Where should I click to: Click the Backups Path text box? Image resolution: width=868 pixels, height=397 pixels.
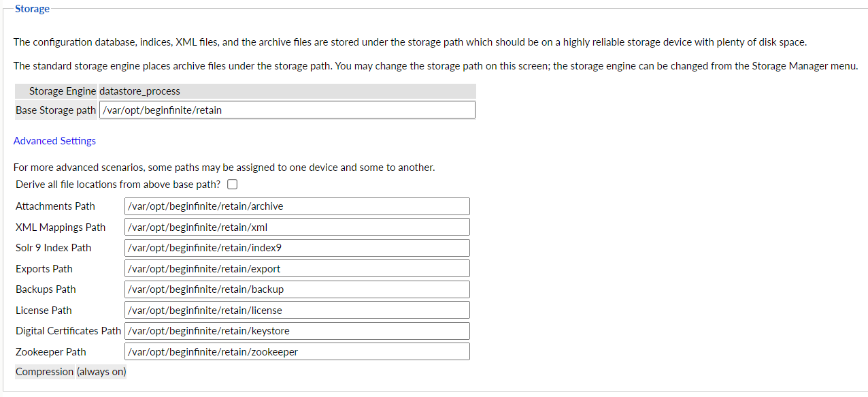click(297, 289)
